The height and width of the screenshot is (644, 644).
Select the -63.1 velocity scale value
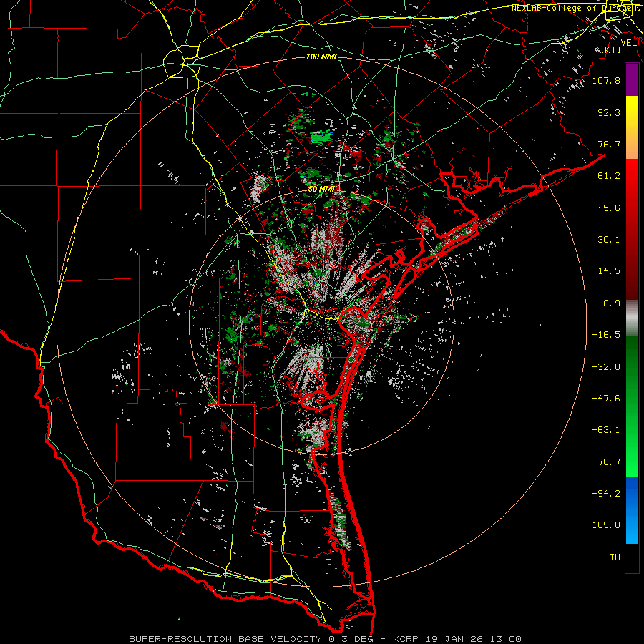pyautogui.click(x=606, y=430)
